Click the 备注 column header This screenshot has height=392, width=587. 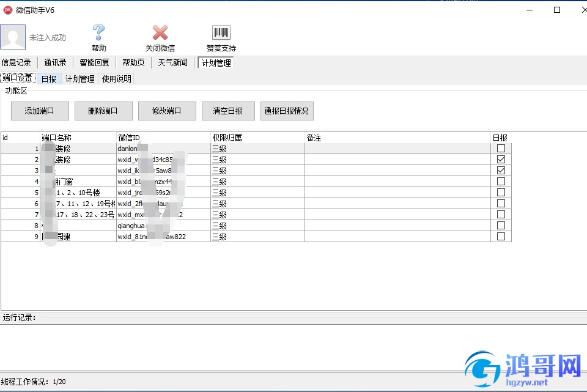pos(398,138)
